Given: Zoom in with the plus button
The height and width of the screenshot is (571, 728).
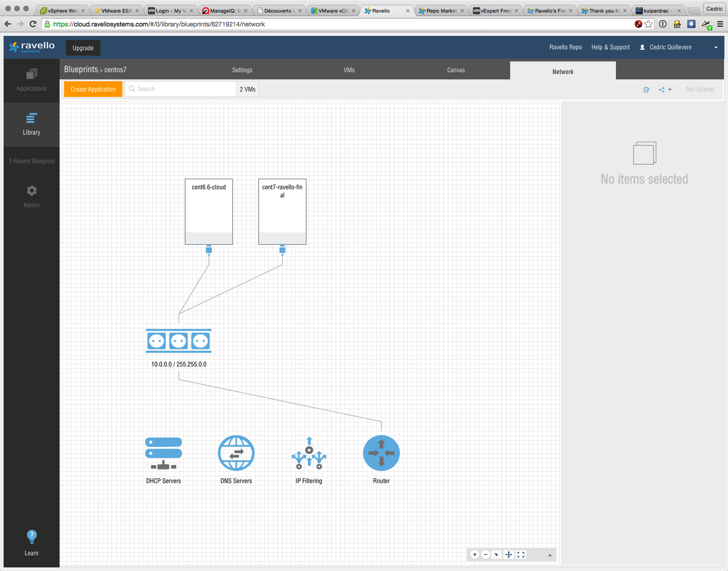Looking at the screenshot, I should tap(475, 555).
